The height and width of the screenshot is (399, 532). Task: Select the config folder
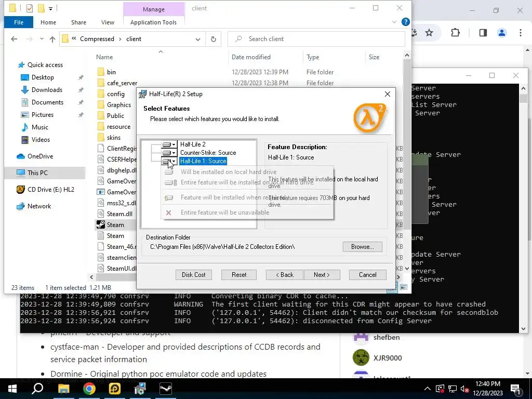(116, 94)
